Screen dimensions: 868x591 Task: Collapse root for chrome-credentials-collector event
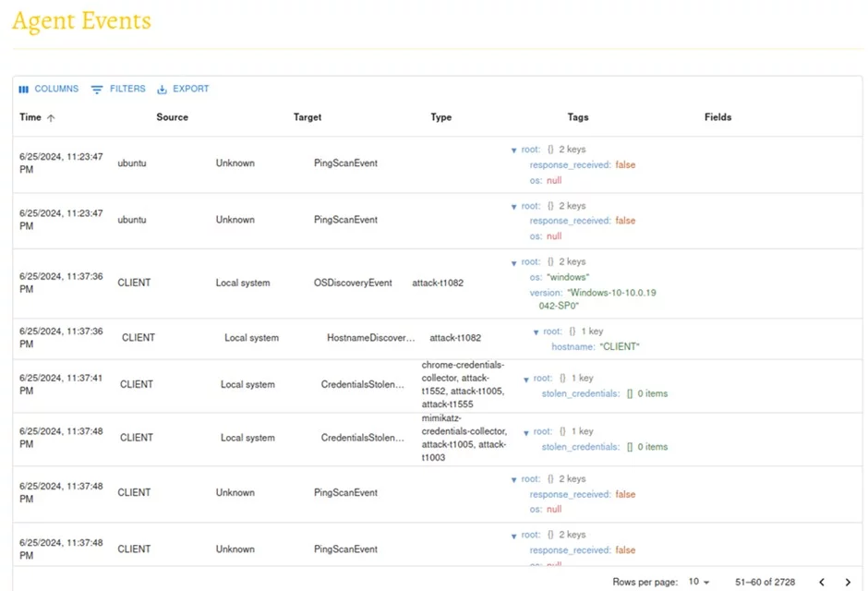[526, 379]
